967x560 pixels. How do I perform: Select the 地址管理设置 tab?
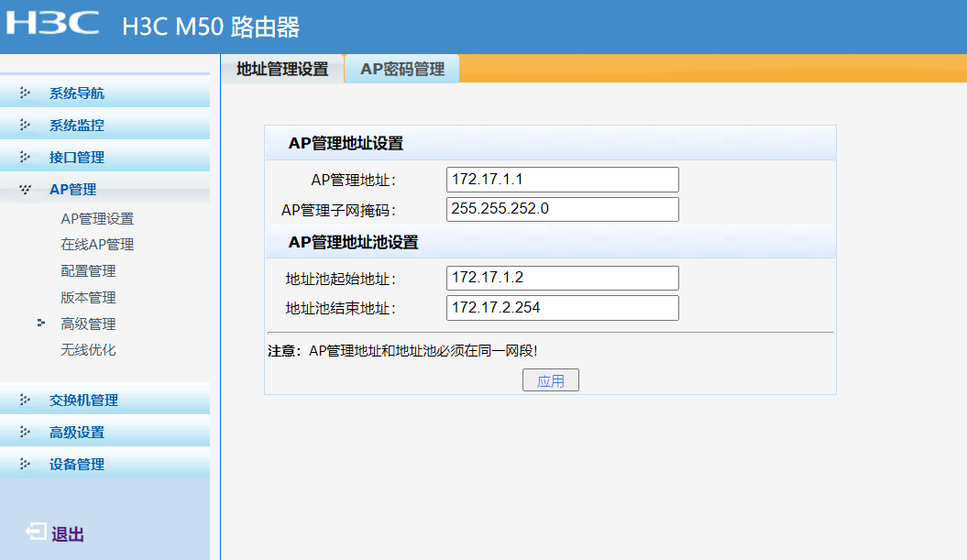pyautogui.click(x=282, y=69)
